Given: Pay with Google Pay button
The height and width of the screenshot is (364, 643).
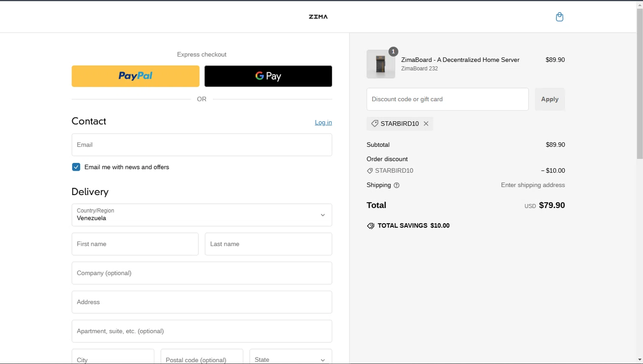Looking at the screenshot, I should point(268,76).
